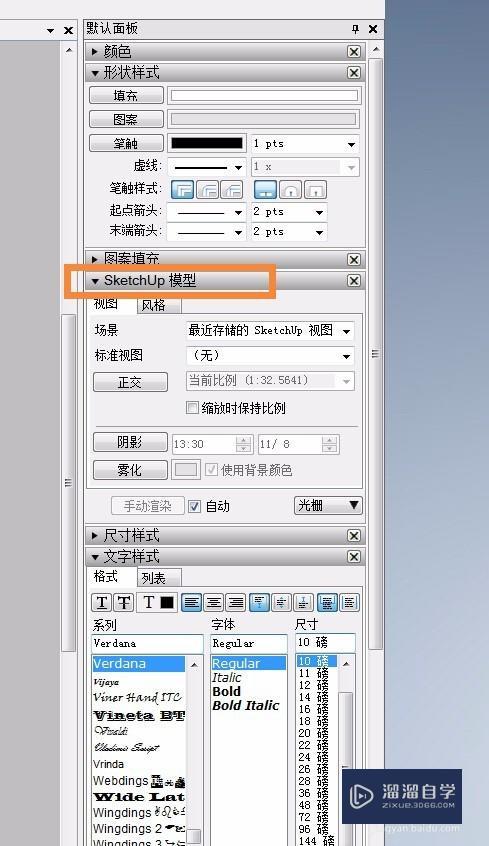Toggle the 笔触 stroke button
Screen dimensions: 489x846
pos(126,143)
